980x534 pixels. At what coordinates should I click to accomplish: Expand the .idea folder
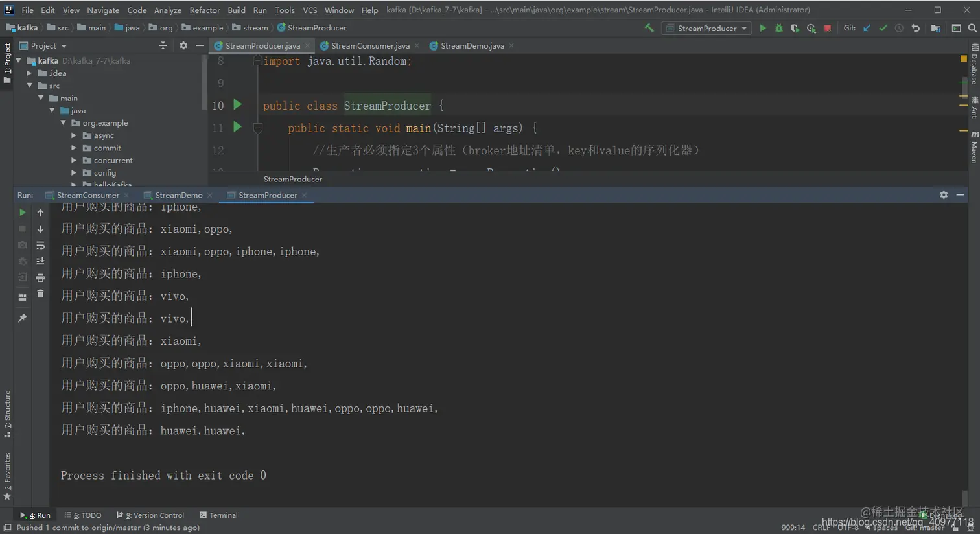click(x=29, y=73)
